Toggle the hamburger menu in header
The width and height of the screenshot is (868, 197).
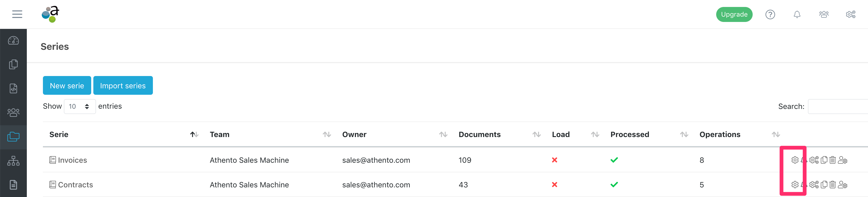click(17, 14)
